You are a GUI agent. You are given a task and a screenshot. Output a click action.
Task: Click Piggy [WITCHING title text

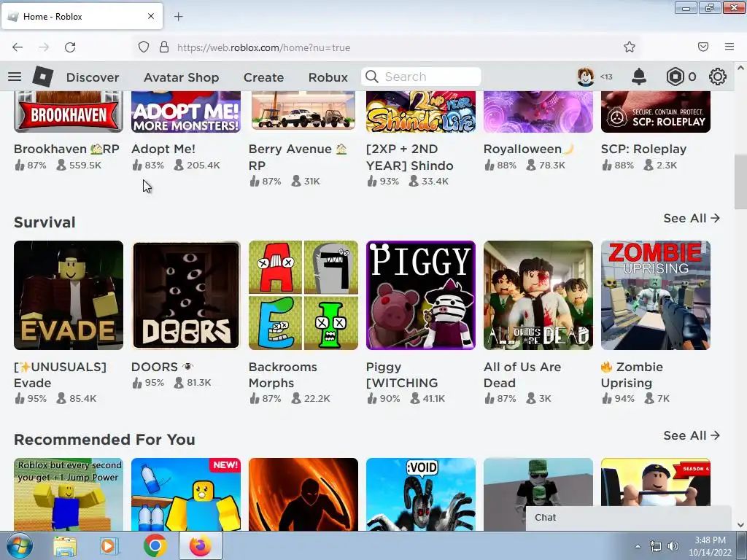tap(402, 375)
